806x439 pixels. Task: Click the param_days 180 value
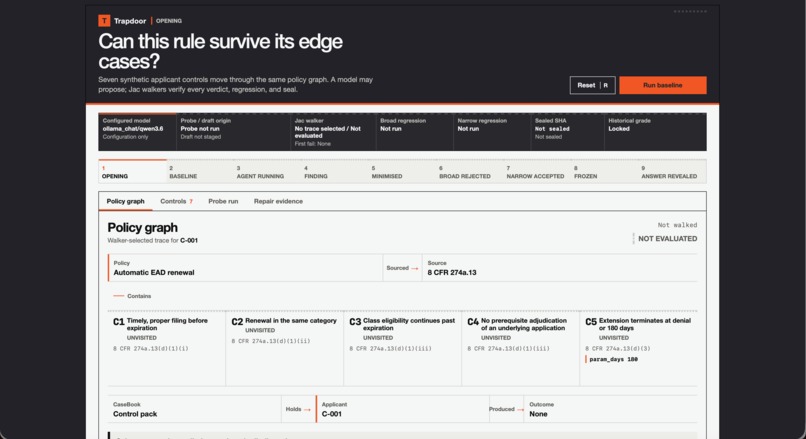click(x=613, y=359)
